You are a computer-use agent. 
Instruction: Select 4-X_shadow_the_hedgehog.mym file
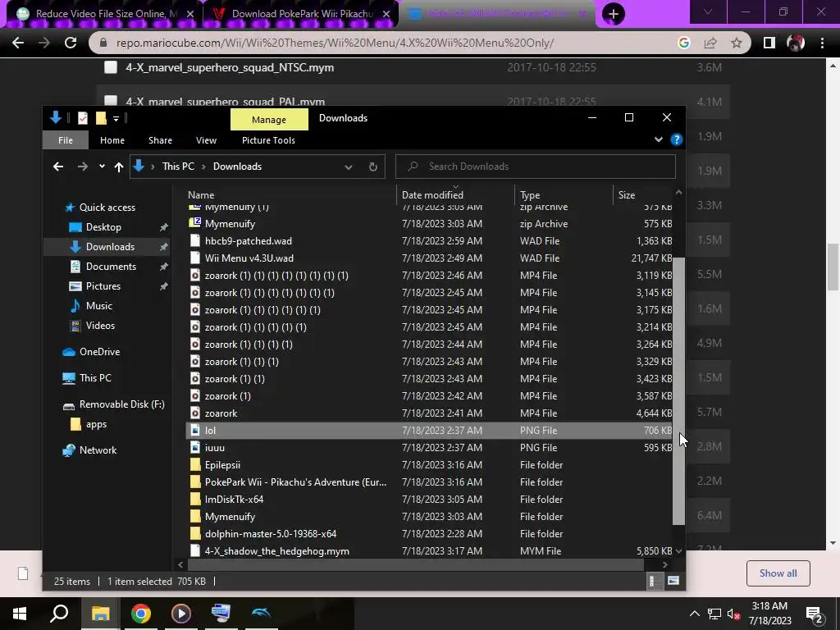point(277,551)
